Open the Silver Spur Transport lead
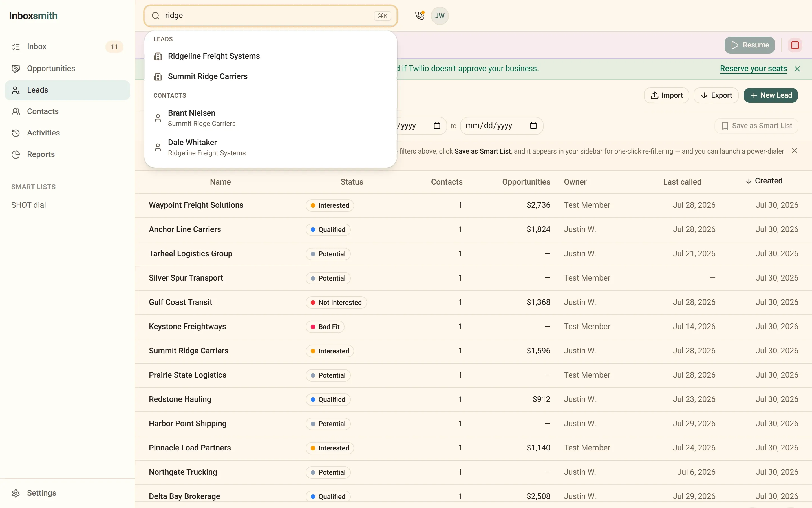This screenshot has height=508, width=812. (x=186, y=278)
